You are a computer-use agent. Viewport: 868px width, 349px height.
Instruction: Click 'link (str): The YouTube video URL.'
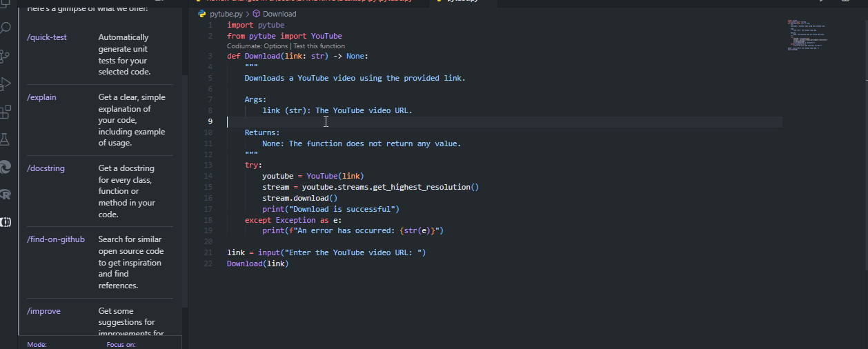pyautogui.click(x=337, y=110)
